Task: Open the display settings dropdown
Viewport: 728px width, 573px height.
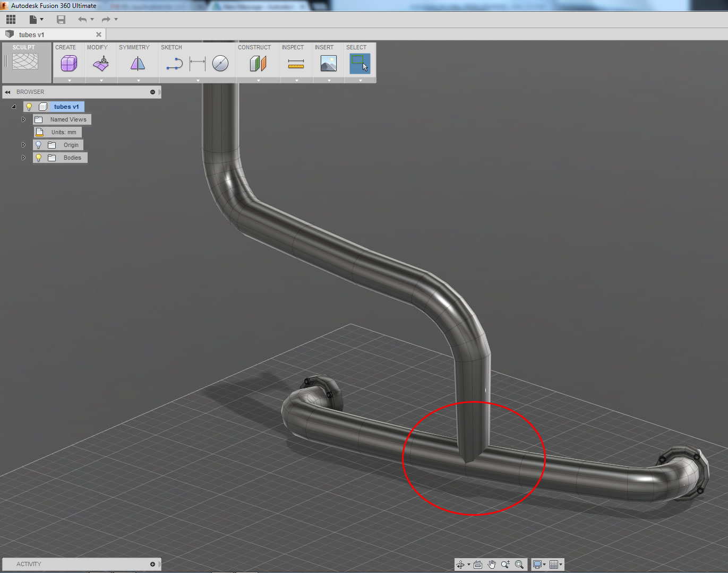Action: (x=538, y=565)
